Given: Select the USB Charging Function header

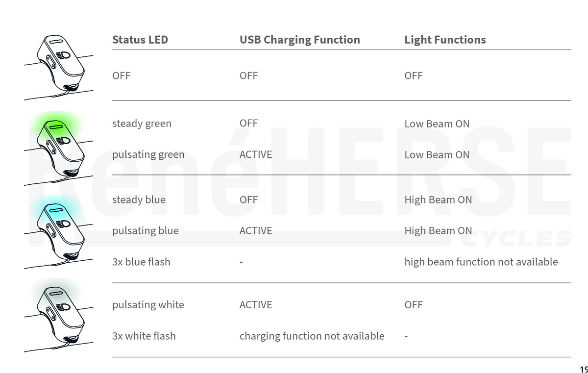Looking at the screenshot, I should tap(299, 40).
